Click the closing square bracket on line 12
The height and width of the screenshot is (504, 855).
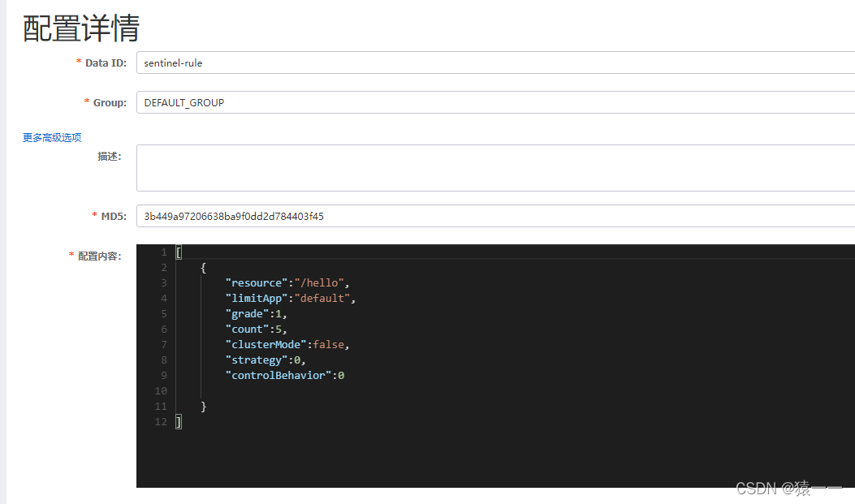[179, 422]
